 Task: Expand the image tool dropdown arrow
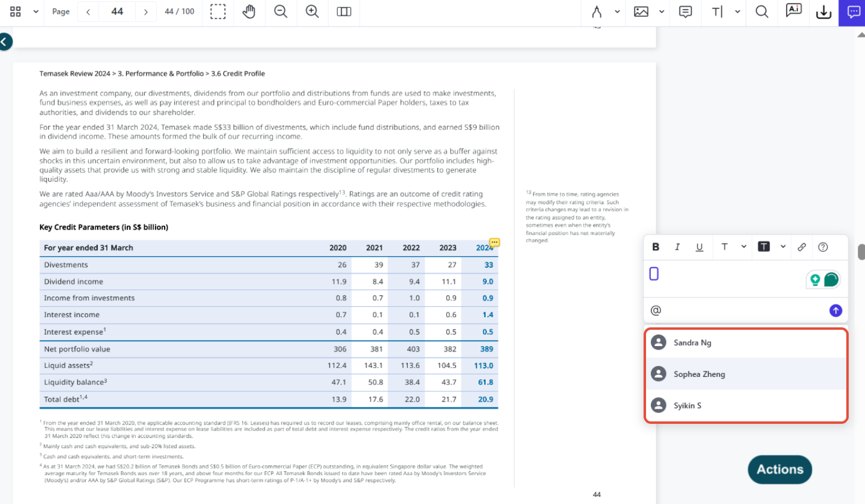tap(662, 11)
